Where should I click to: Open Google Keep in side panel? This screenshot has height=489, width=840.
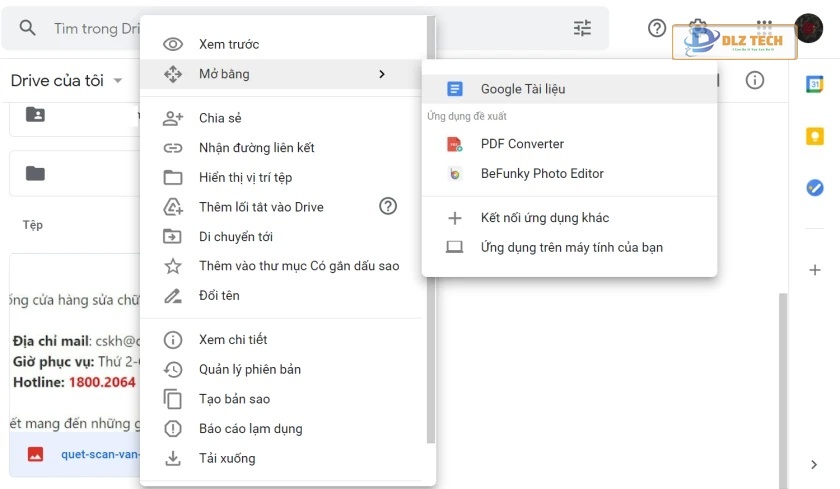[x=814, y=136]
